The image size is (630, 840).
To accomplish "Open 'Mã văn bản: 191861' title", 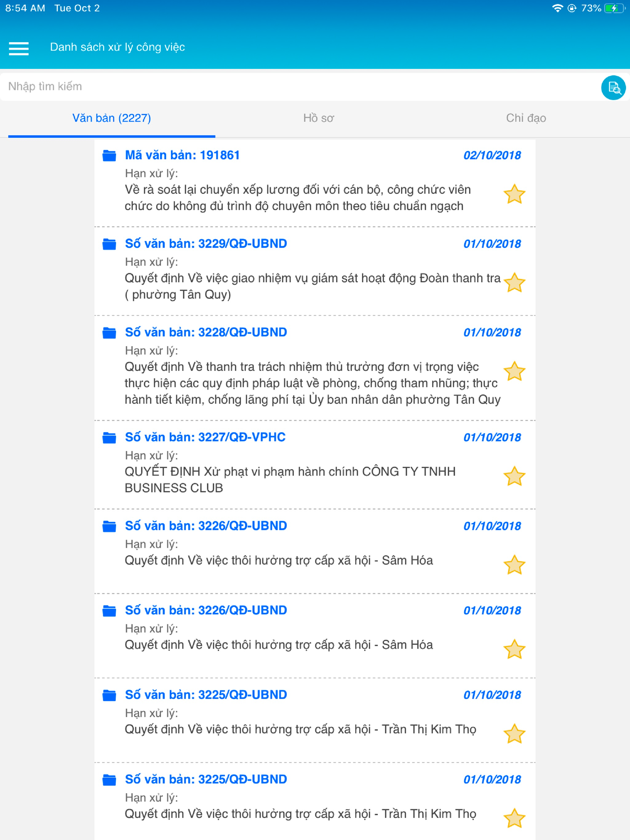I will click(182, 155).
